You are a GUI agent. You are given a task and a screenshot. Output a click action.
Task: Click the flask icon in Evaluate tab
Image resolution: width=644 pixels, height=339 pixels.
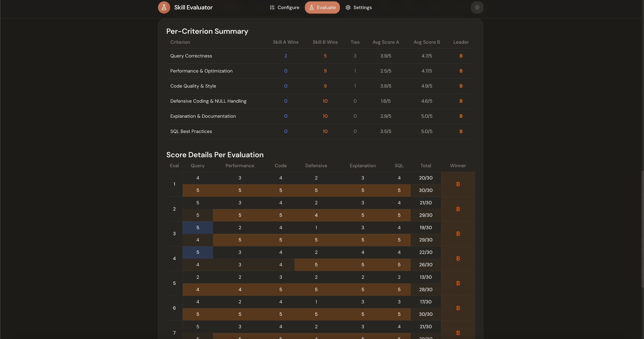(311, 7)
